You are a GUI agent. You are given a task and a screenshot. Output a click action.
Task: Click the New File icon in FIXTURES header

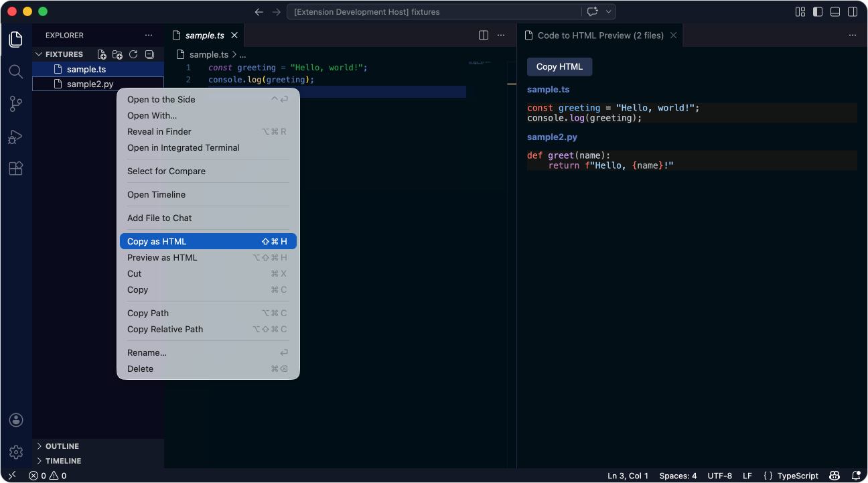coord(102,54)
